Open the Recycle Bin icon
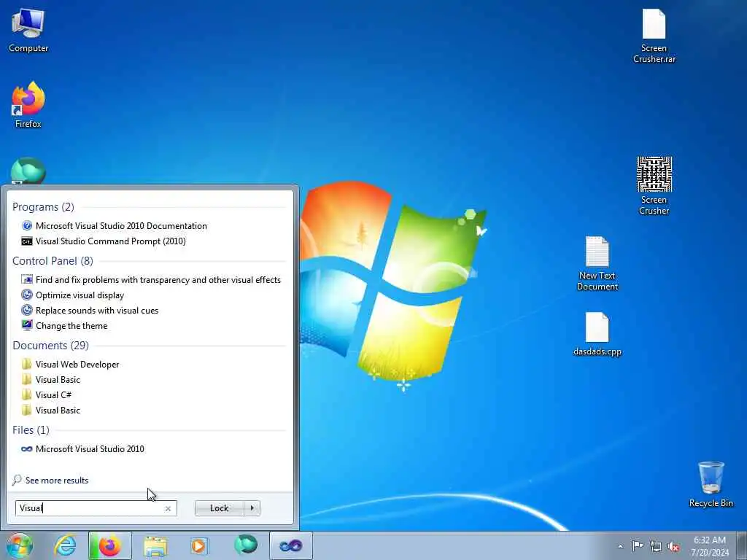The width and height of the screenshot is (747, 560). pyautogui.click(x=711, y=484)
